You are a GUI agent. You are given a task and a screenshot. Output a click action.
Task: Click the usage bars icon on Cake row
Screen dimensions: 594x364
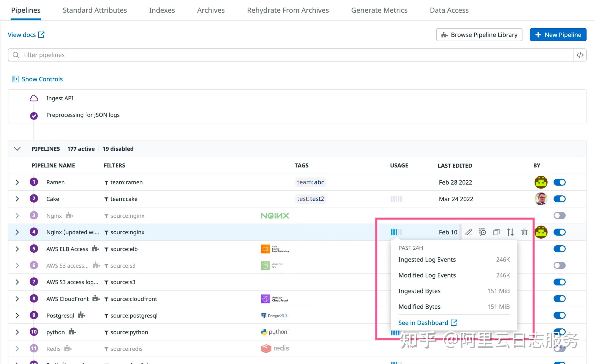tap(396, 199)
